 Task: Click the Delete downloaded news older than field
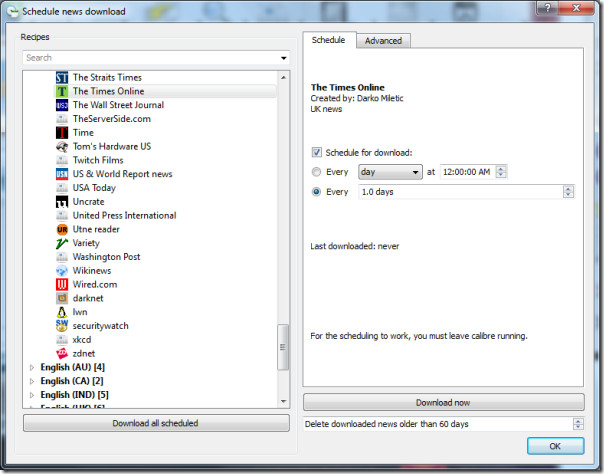coord(438,424)
